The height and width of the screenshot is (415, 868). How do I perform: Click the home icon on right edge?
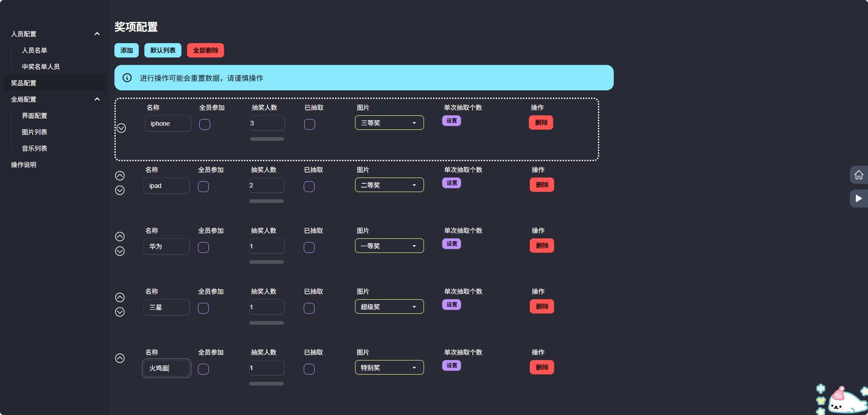point(858,175)
